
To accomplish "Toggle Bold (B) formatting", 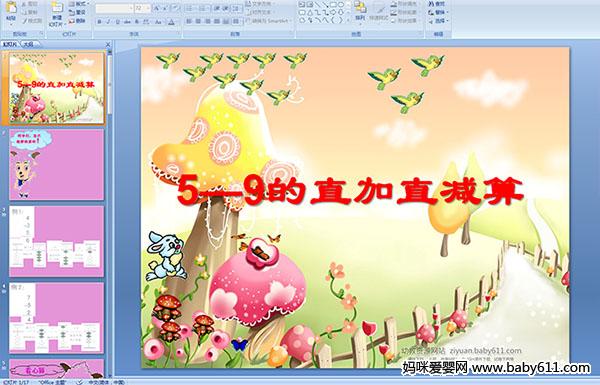I will 99,22.
